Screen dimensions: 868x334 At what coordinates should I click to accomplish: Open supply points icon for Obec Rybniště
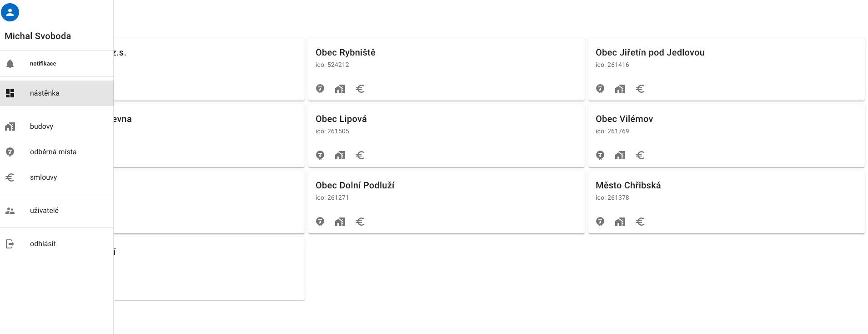[x=320, y=89]
